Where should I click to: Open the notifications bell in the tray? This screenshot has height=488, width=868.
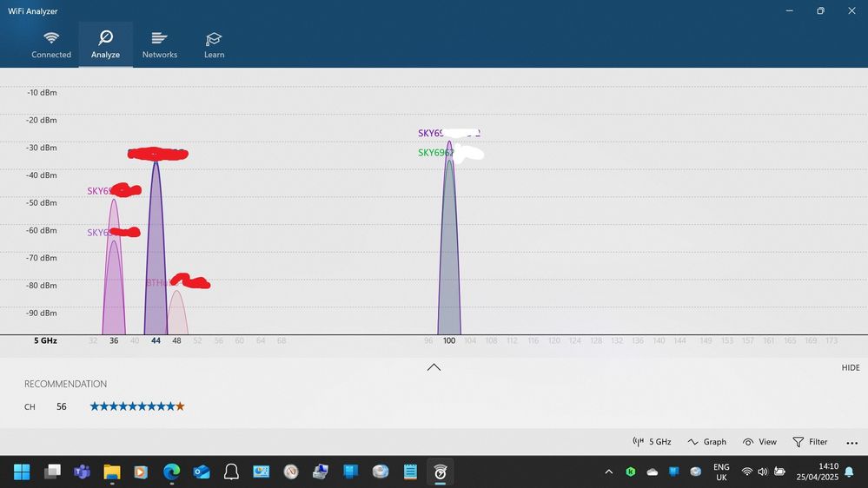pos(849,472)
